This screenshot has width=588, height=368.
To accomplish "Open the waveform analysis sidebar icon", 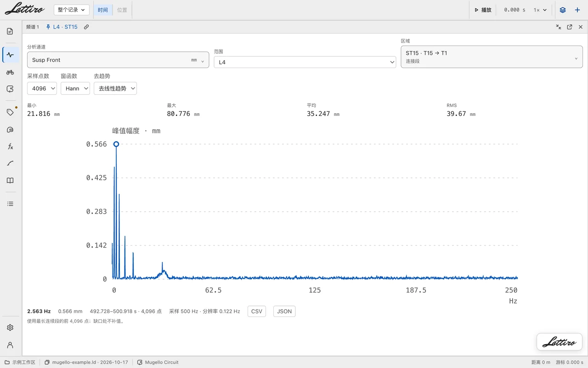I will 10,55.
